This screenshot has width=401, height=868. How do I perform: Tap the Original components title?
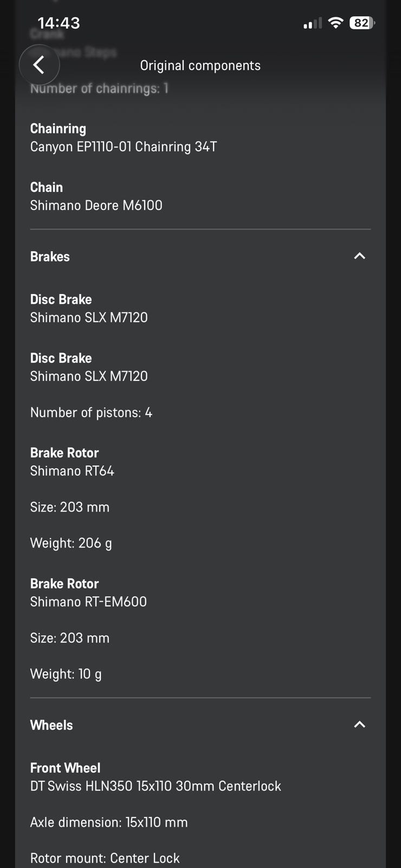click(200, 66)
